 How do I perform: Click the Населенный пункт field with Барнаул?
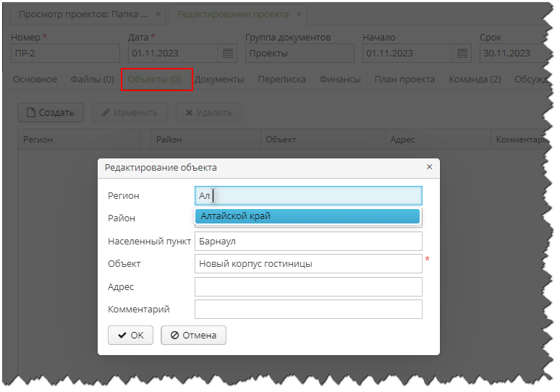coord(307,241)
